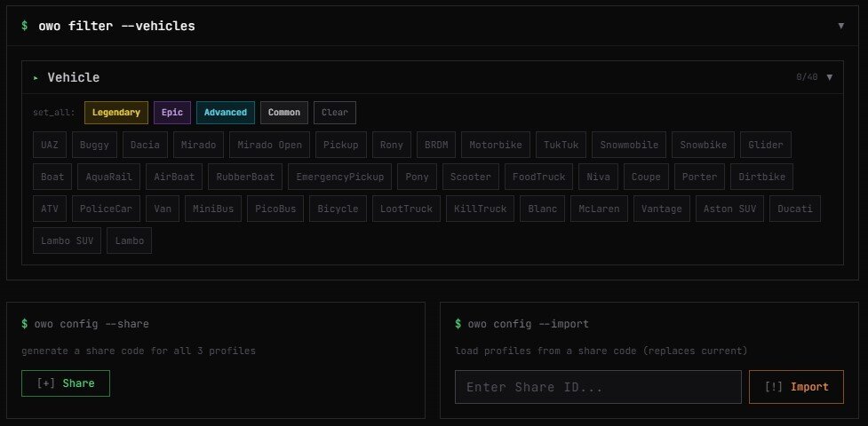
Task: Enable the Niva vehicle
Action: (x=599, y=177)
